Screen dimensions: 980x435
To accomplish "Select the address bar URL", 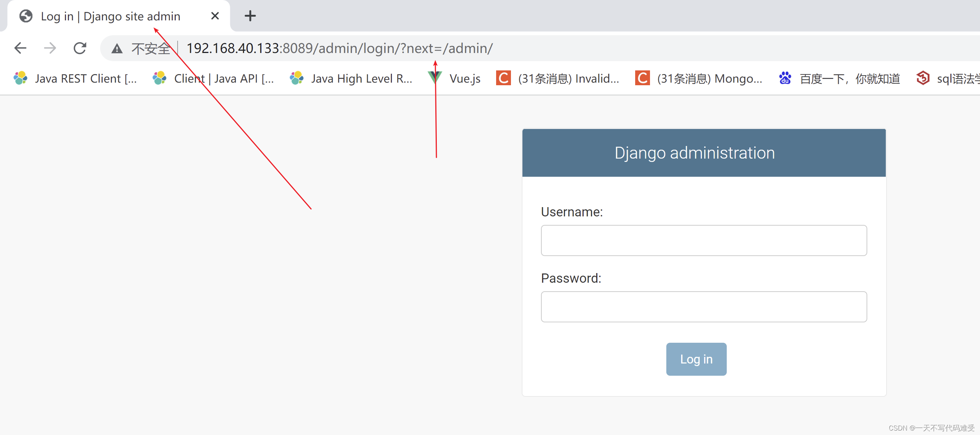I will pyautogui.click(x=339, y=48).
